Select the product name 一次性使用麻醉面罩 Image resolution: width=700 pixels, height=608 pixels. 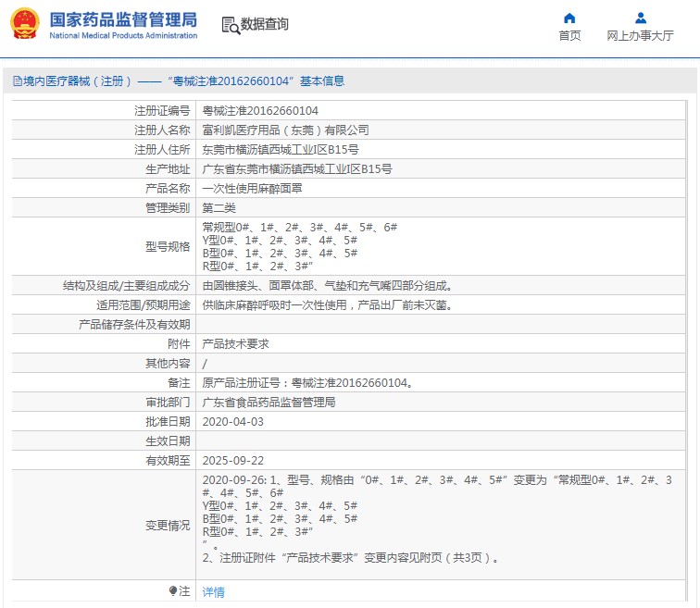coord(252,189)
